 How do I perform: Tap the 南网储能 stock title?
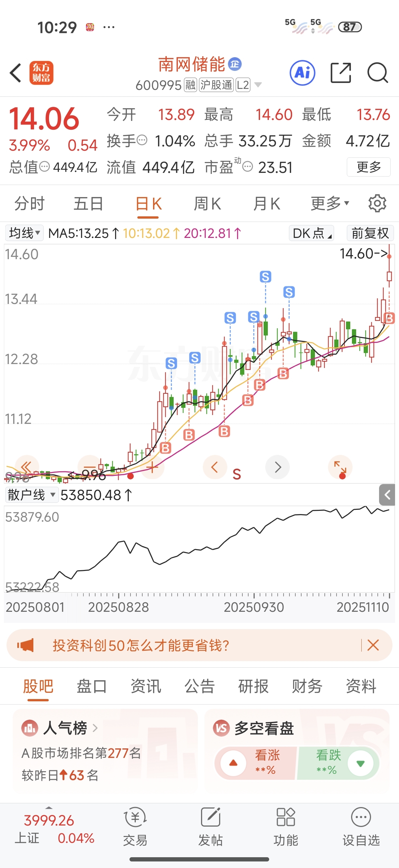click(x=192, y=64)
